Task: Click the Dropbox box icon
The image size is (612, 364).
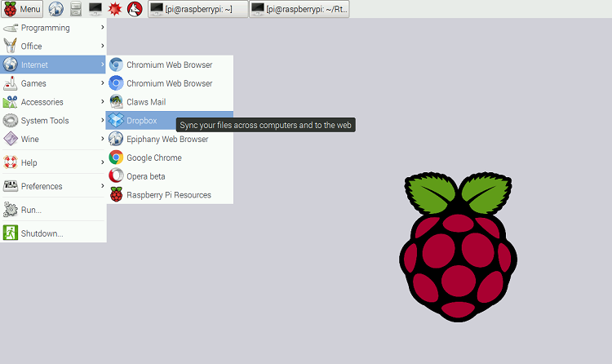Action: tap(116, 120)
